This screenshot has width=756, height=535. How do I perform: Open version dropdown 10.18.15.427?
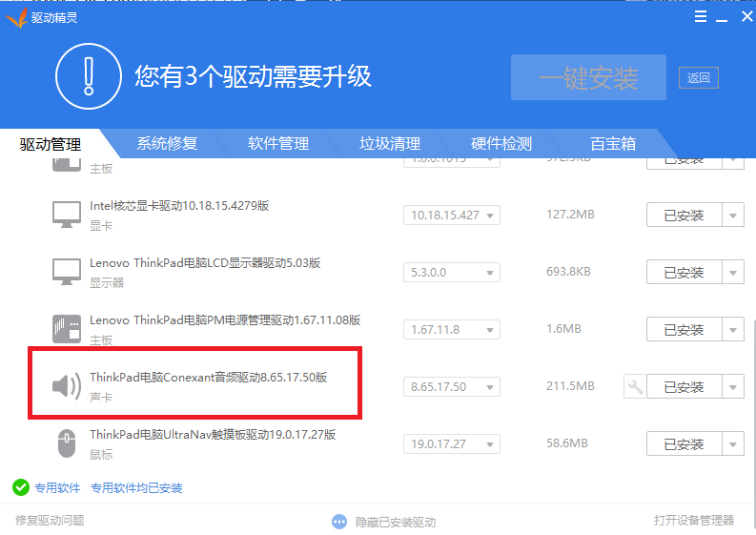[x=452, y=216]
